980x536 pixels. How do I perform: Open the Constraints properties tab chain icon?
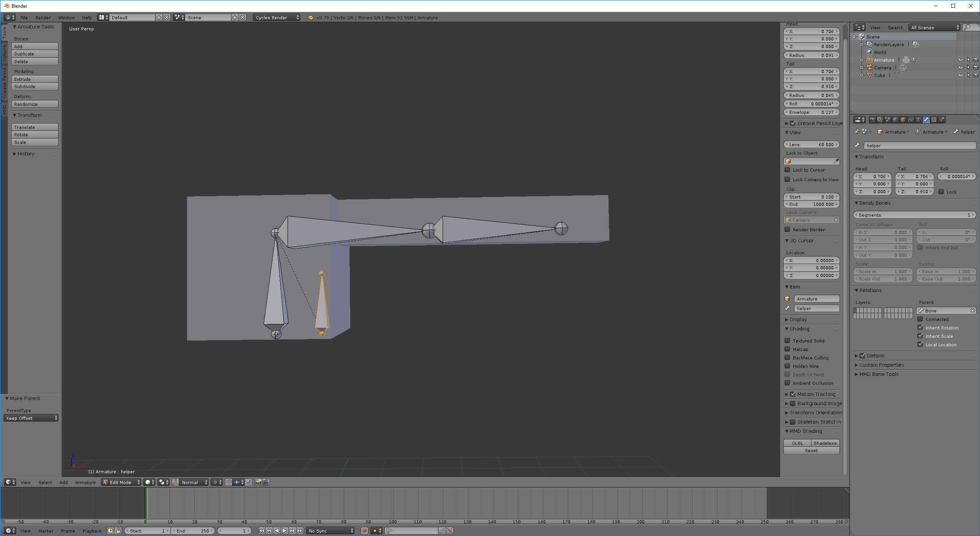pyautogui.click(x=911, y=120)
